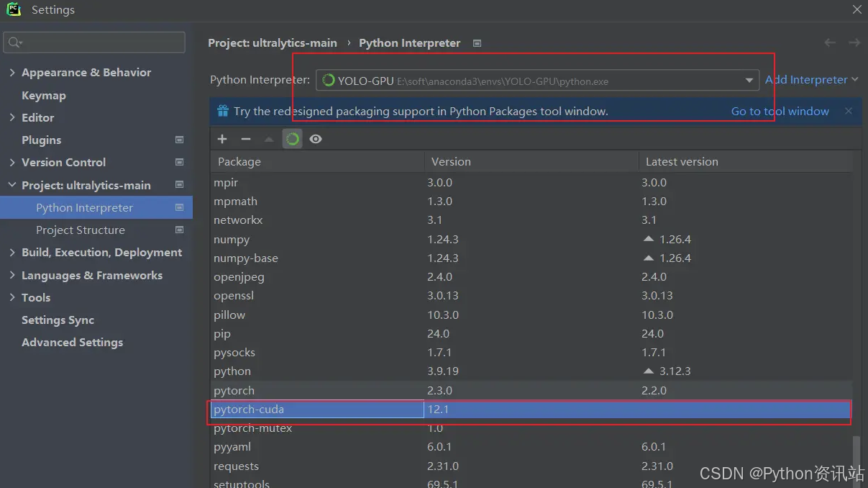
Task: Sort by the Version column header
Action: tap(531, 161)
